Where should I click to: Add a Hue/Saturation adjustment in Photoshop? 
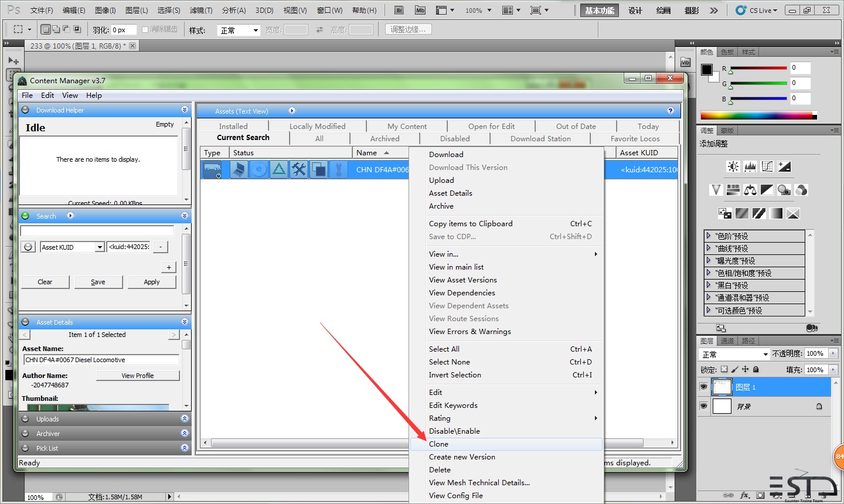[733, 190]
